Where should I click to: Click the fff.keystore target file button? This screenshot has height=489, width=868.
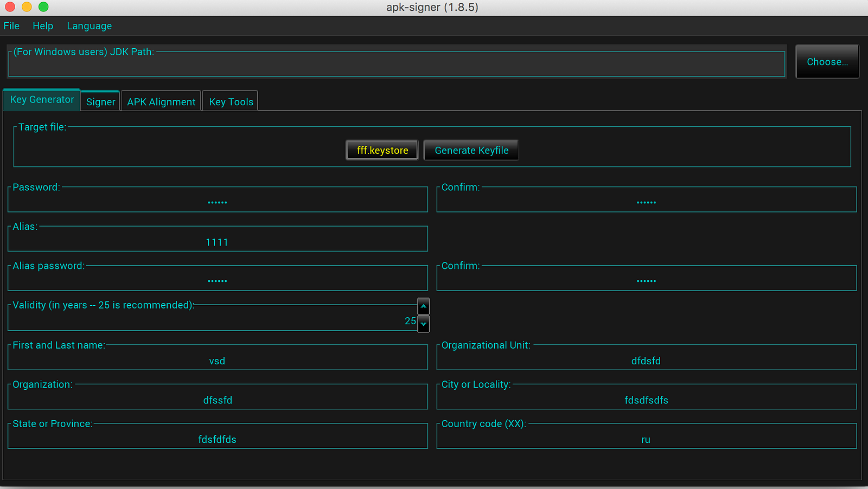382,150
